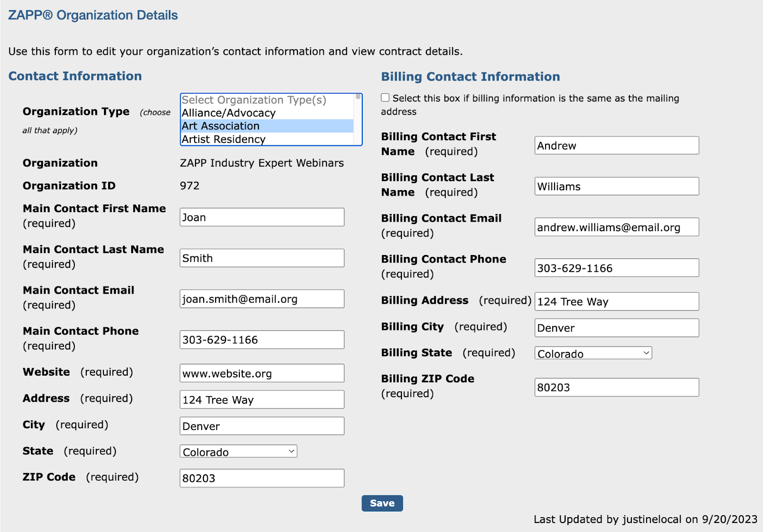Screen dimensions: 763x532
Task: Click the Main Contact Phone field
Action: (x=262, y=340)
